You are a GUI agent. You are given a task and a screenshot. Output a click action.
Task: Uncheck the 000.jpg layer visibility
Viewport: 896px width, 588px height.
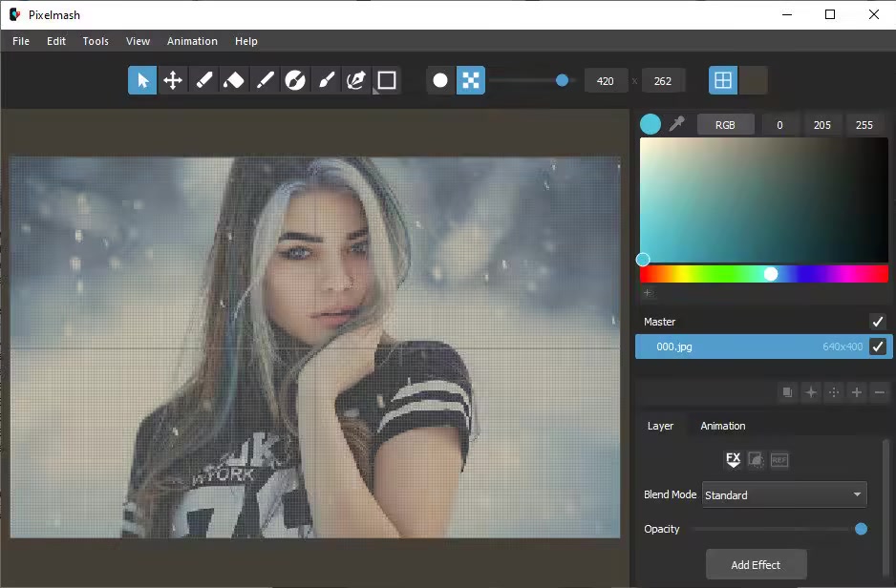point(878,346)
